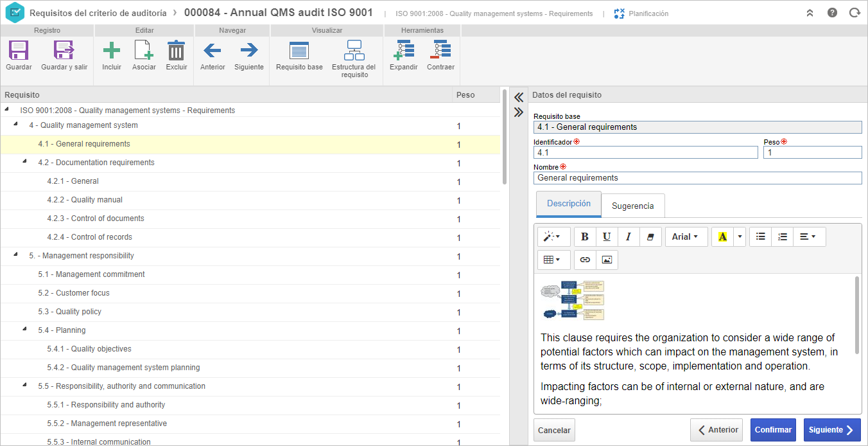Collapse the 4.2 - Documentation requirements node
This screenshot has width=868, height=446.
(x=25, y=161)
